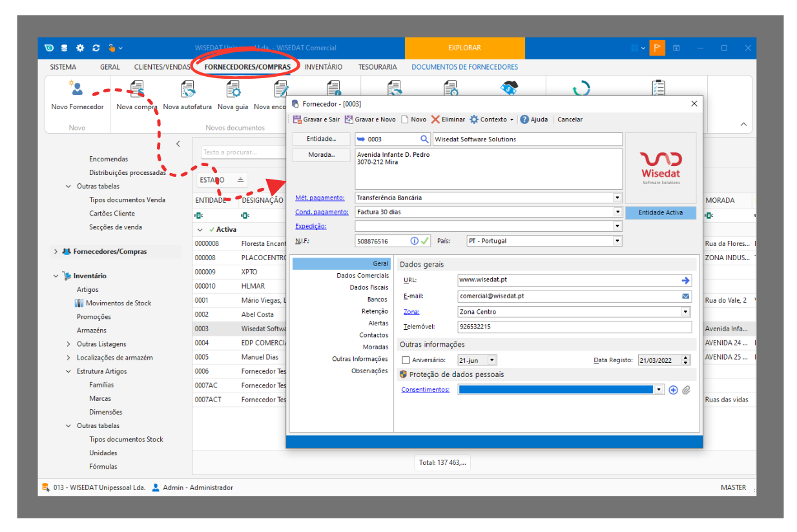
Task: Click the Gravar e Sair save icon
Action: 297,119
